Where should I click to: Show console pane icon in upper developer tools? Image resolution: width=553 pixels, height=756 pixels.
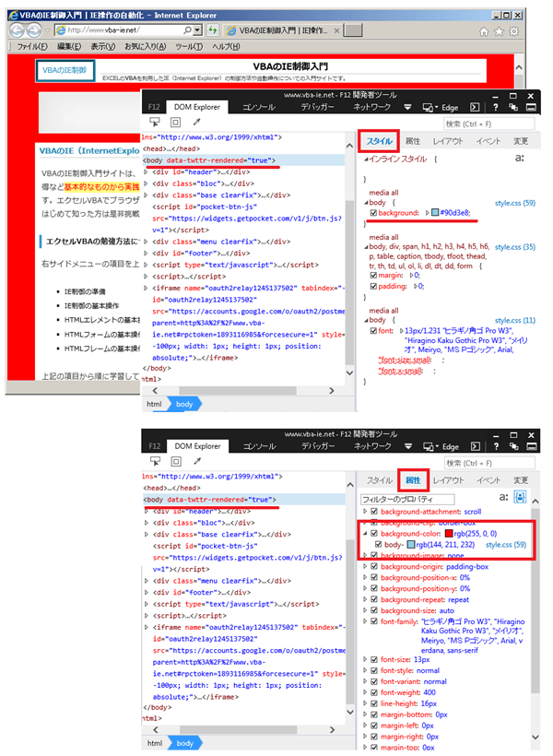[x=475, y=107]
